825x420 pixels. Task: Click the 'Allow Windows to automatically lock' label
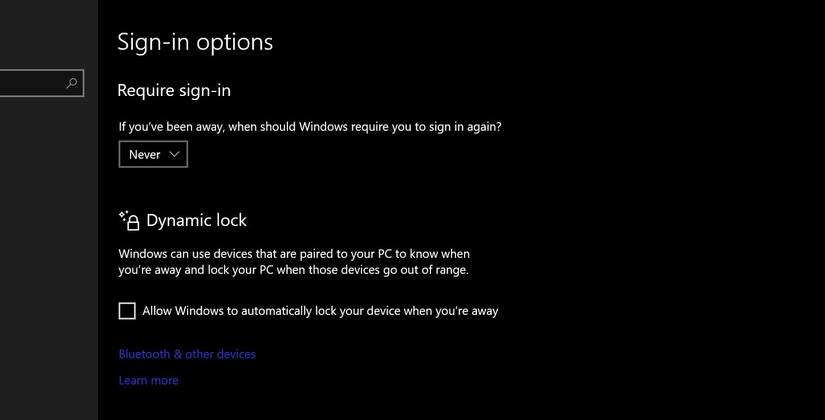click(320, 311)
